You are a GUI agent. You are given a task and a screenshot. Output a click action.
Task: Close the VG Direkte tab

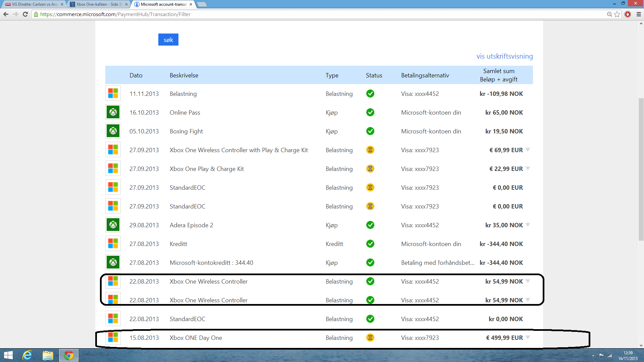[x=62, y=4]
